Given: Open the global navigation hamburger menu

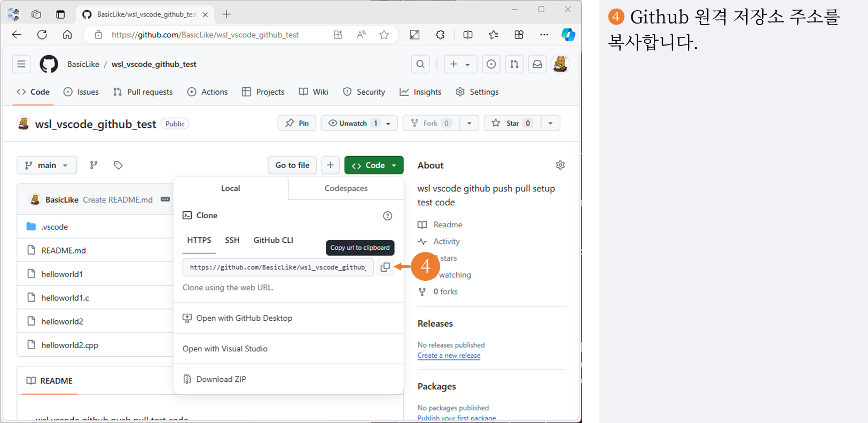Looking at the screenshot, I should click(x=21, y=64).
